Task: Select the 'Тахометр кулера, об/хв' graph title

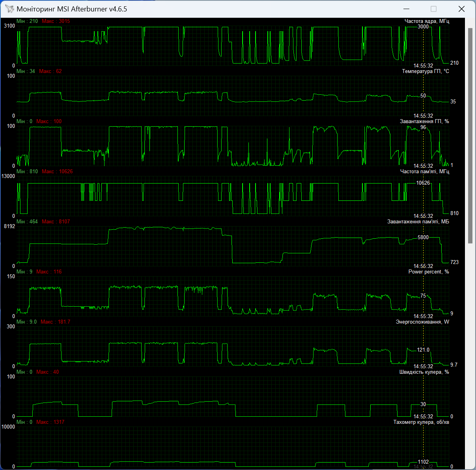Action: pyautogui.click(x=421, y=422)
